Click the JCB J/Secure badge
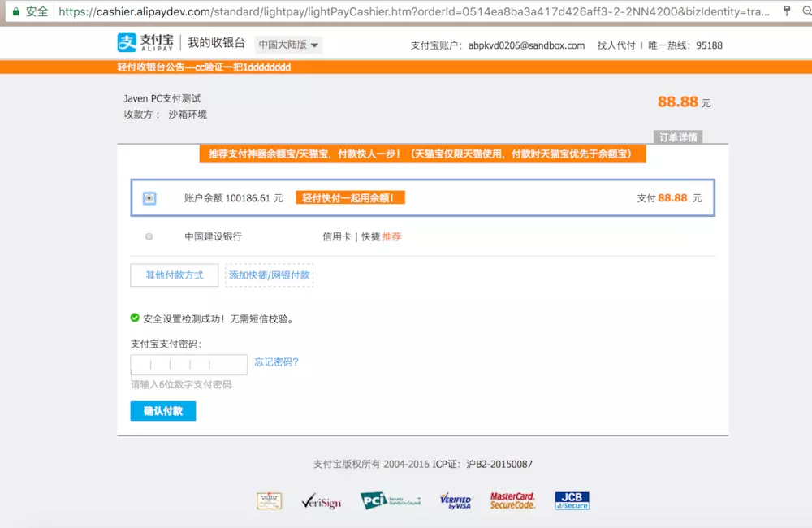The height and width of the screenshot is (528, 812). click(572, 500)
